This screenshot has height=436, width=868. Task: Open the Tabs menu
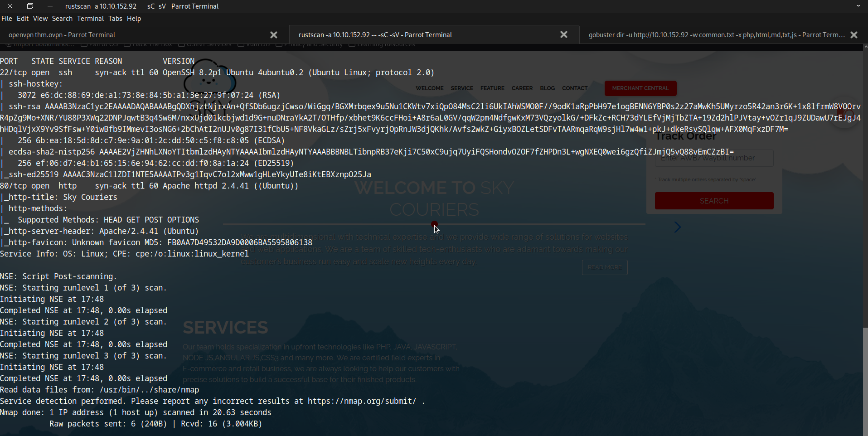click(115, 19)
